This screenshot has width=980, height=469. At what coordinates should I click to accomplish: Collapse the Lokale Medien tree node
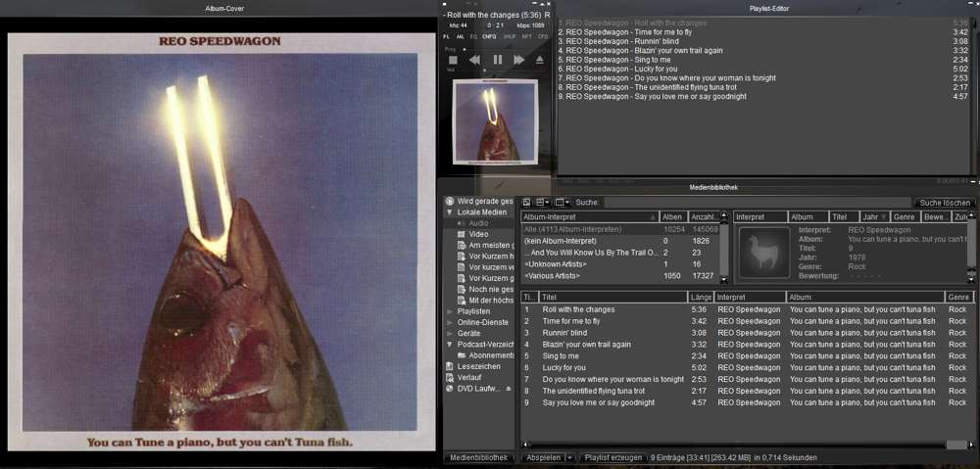(450, 211)
